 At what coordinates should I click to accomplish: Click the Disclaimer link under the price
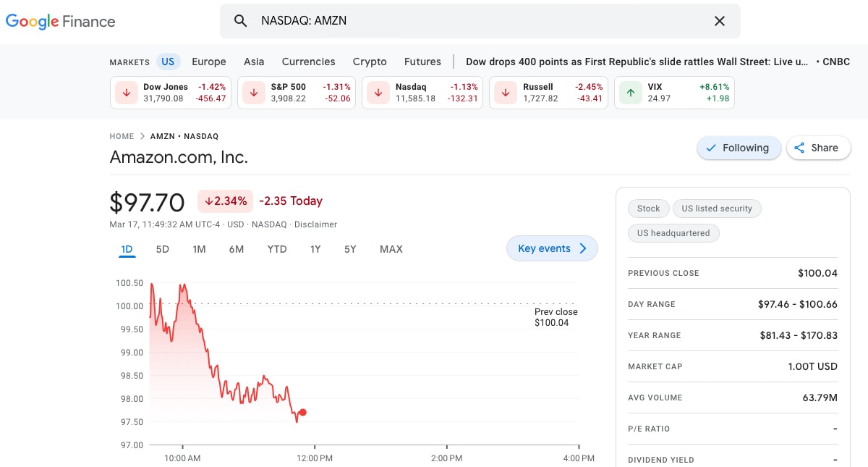point(315,224)
